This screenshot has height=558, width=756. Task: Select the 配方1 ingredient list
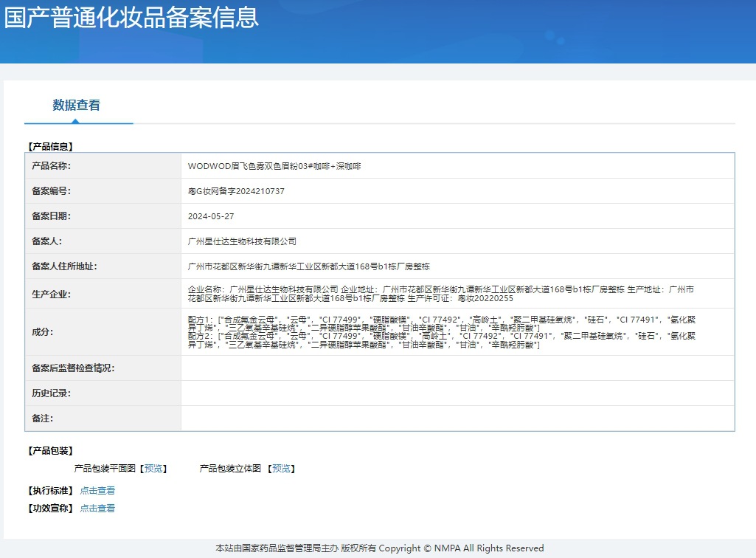442,323
